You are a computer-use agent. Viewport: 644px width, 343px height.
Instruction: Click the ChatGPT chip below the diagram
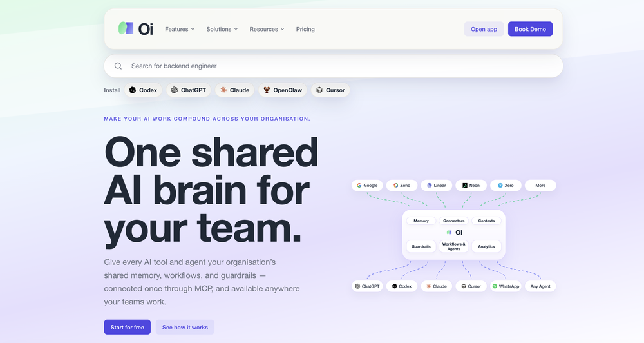click(x=367, y=286)
